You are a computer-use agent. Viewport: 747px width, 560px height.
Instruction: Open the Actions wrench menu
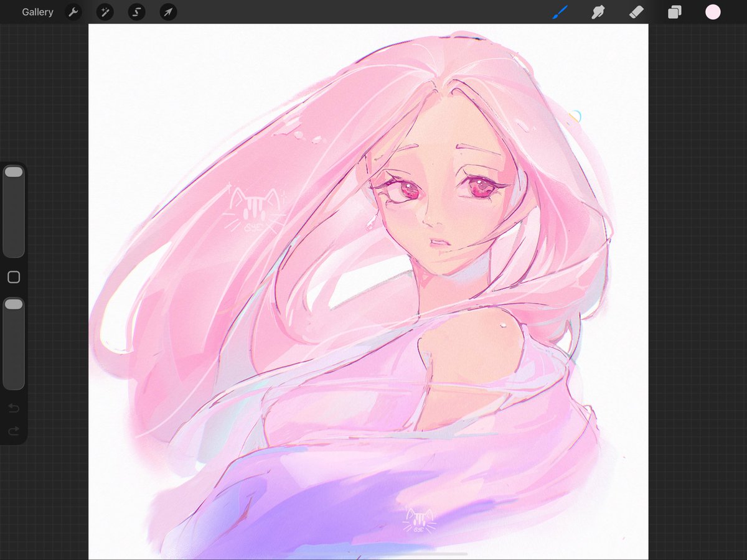pos(73,12)
